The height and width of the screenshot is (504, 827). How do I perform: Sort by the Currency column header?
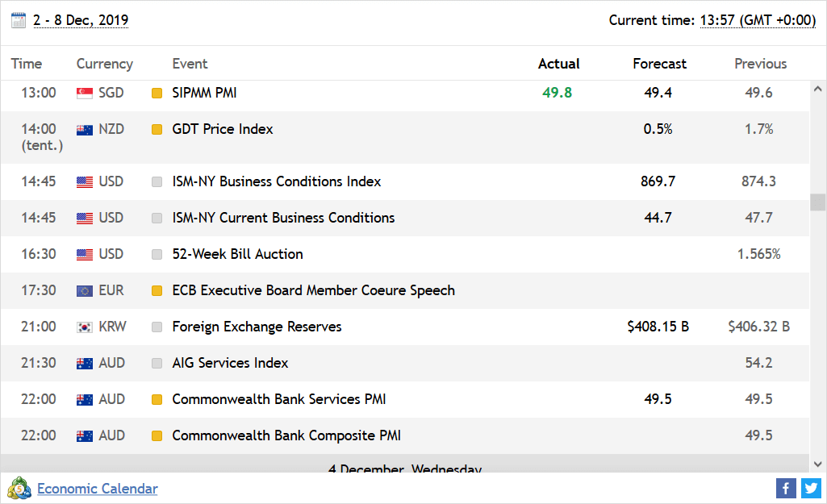pyautogui.click(x=104, y=64)
